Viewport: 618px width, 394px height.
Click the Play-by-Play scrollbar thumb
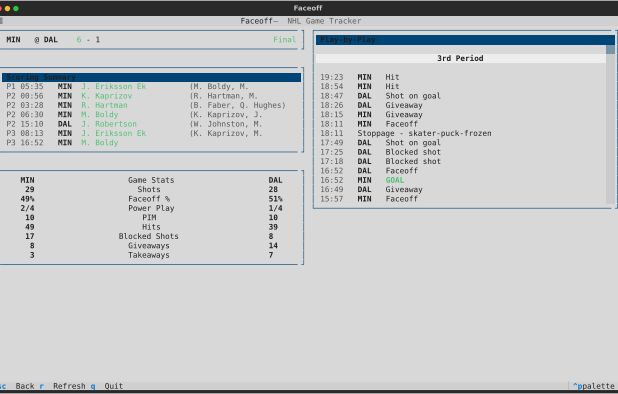pos(611,50)
